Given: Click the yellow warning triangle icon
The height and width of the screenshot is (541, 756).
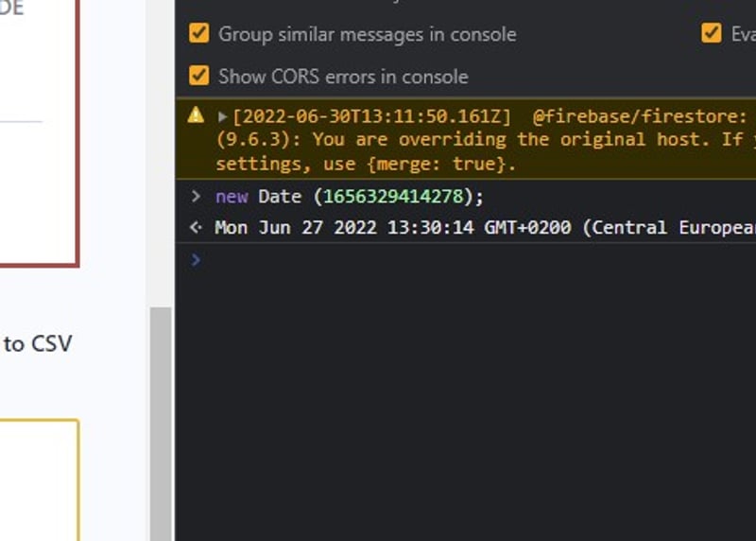Looking at the screenshot, I should point(196,115).
